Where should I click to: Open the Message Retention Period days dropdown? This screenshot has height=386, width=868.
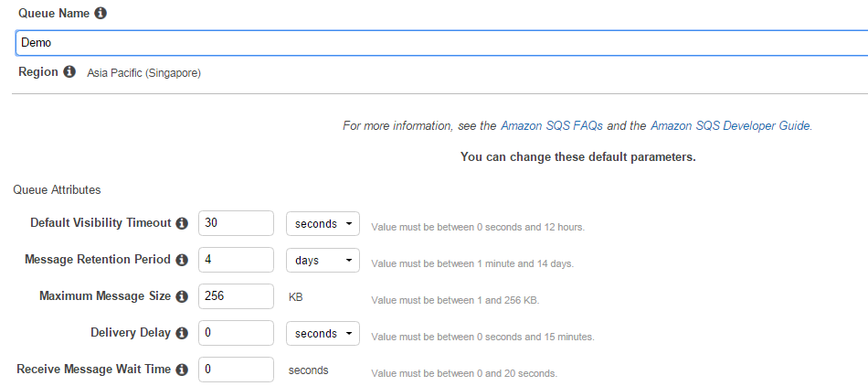(x=323, y=261)
